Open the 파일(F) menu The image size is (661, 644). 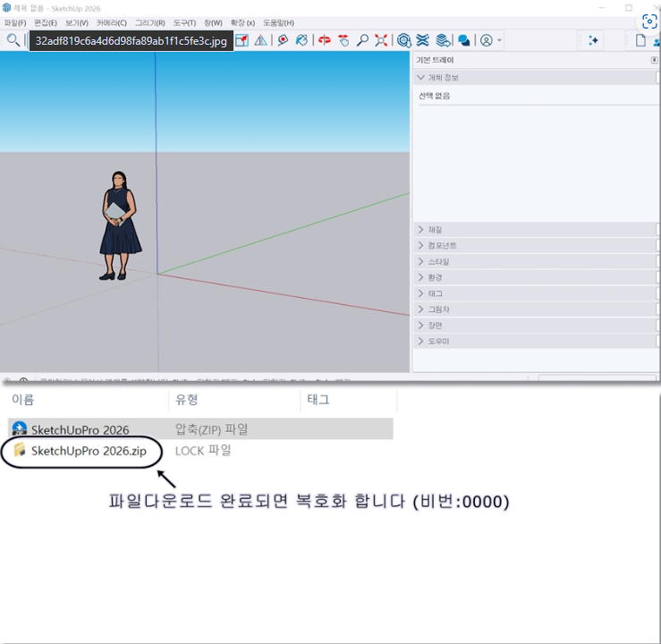coord(15,22)
